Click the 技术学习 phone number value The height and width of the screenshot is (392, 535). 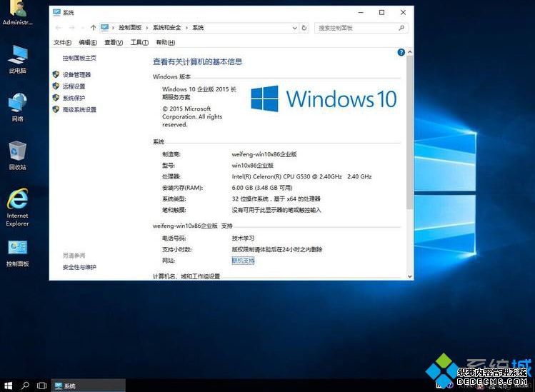tap(243, 238)
